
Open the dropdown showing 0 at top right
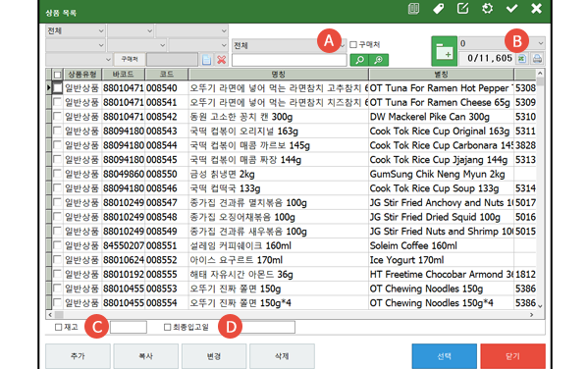tap(502, 43)
